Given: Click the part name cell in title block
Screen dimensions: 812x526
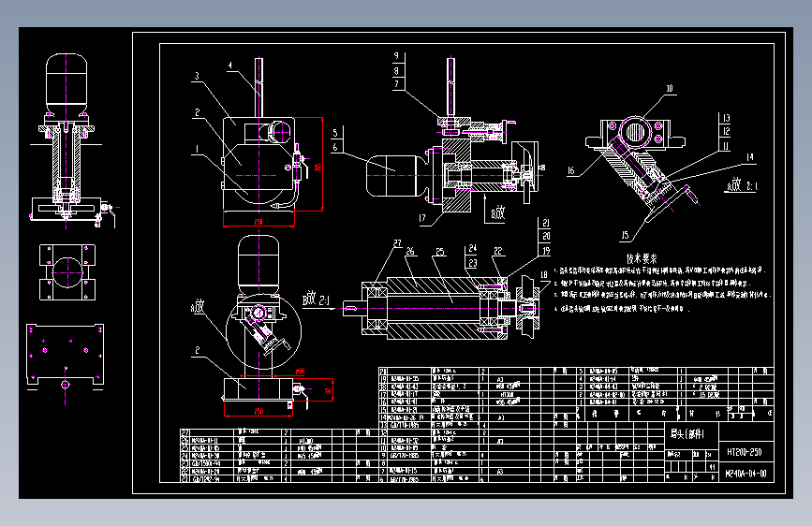Looking at the screenshot, I should [x=692, y=434].
